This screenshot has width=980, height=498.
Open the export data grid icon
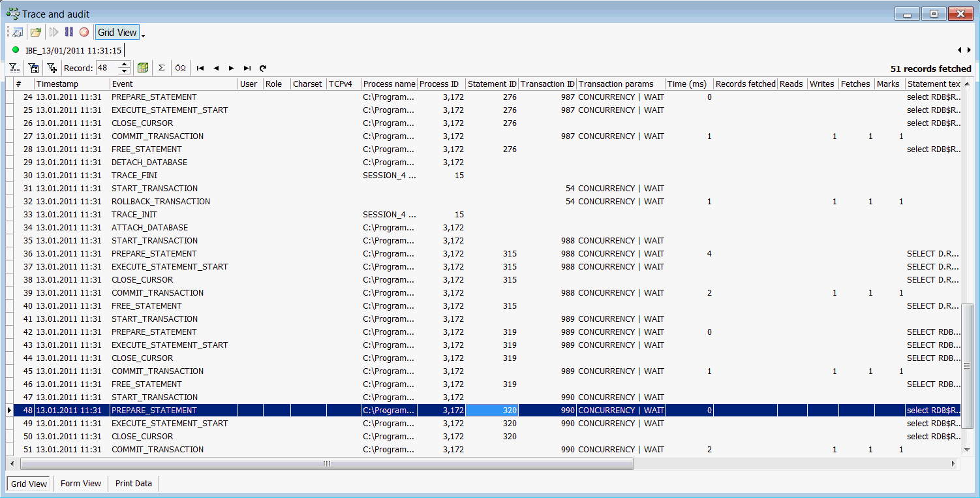pos(143,68)
